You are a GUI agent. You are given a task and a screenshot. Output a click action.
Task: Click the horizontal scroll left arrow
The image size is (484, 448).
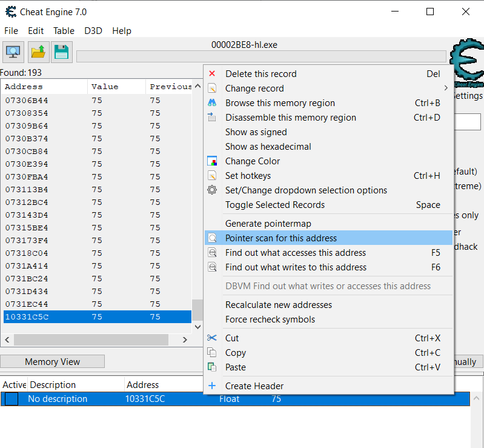[x=7, y=340]
